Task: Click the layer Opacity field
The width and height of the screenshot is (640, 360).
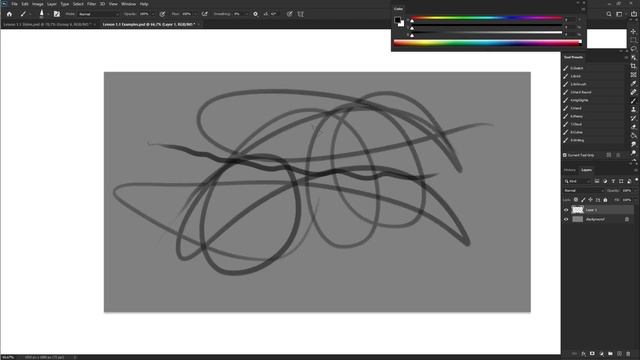Action: point(627,191)
